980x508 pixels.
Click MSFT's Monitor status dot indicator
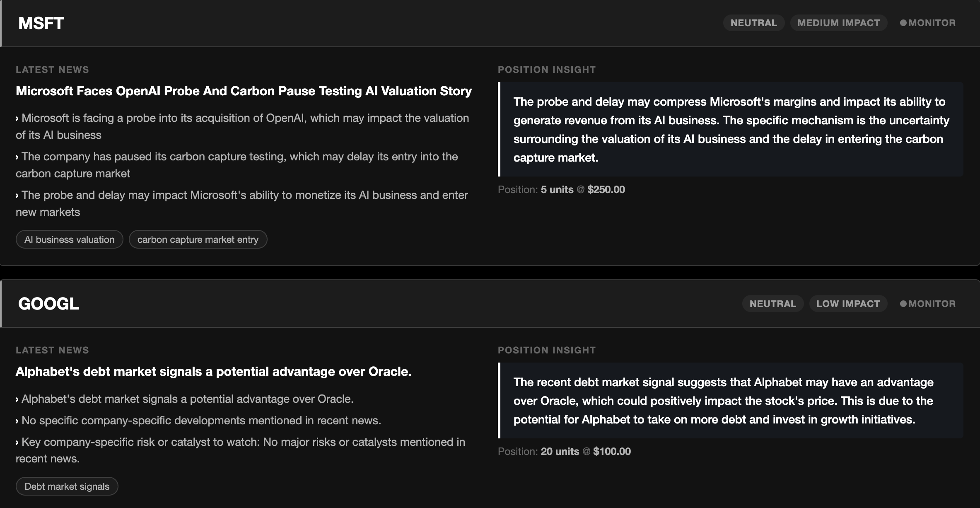click(903, 23)
